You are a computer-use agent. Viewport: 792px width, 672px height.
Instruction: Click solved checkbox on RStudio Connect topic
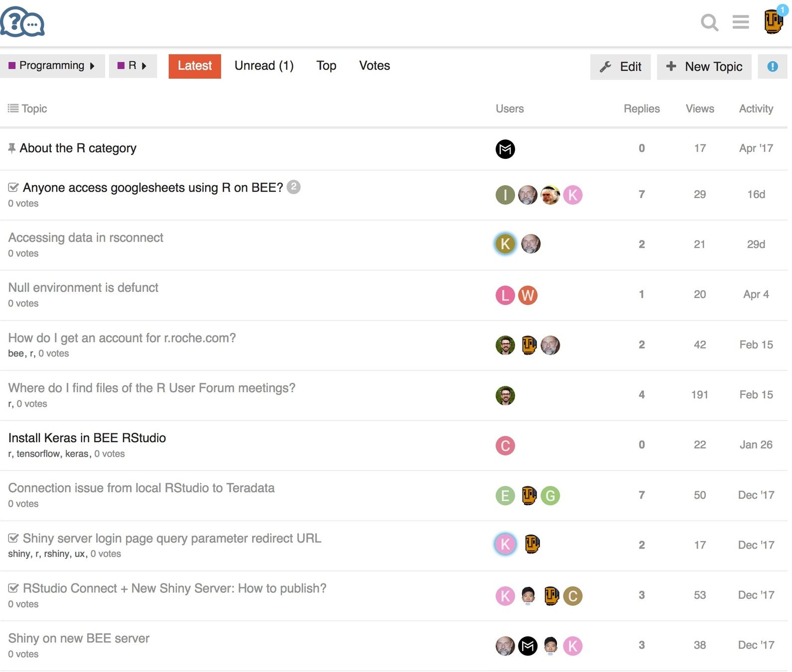(13, 588)
